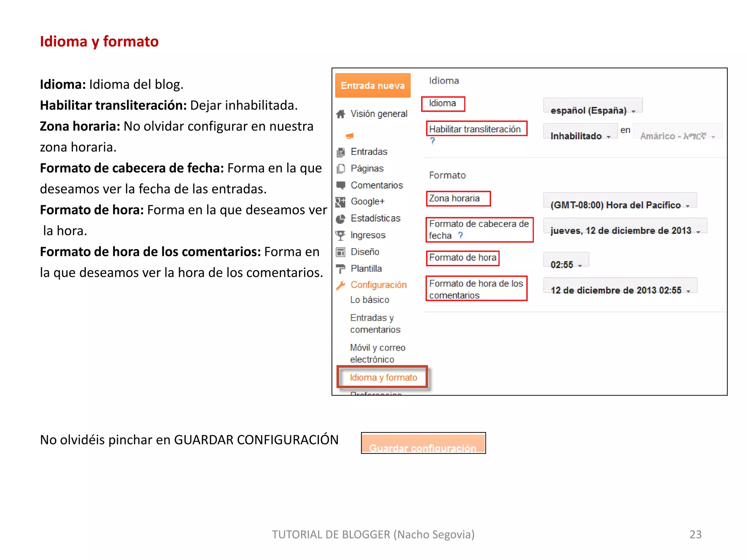Open Comentarios in the sidebar
The image size is (747, 560).
377,185
